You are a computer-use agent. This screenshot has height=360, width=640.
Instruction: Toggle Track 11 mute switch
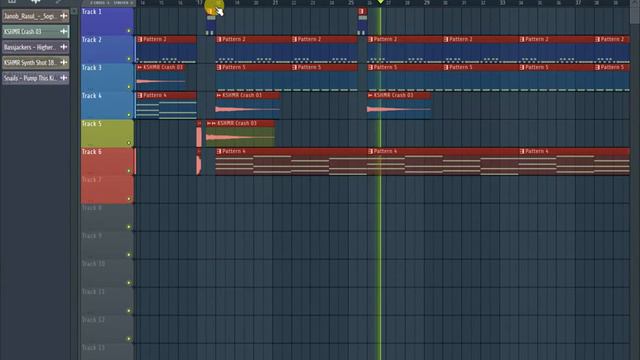(x=129, y=311)
